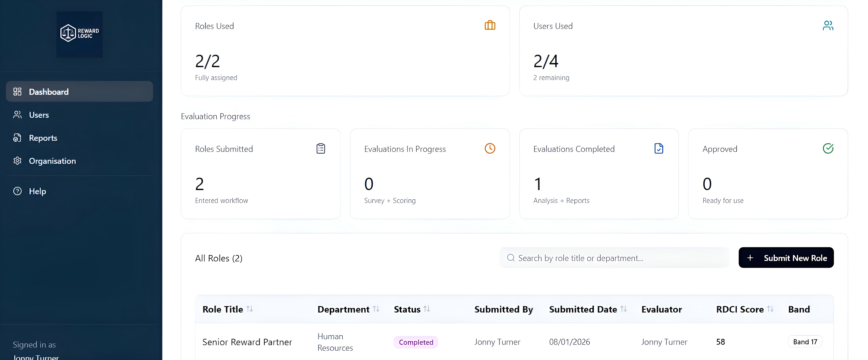Open the Roles Submitted card
Screen dimensions: 868x360
coord(260,174)
